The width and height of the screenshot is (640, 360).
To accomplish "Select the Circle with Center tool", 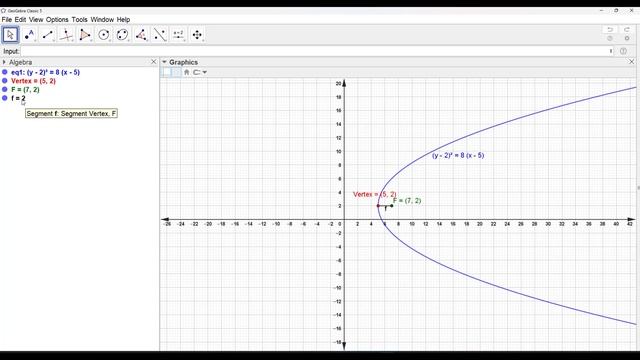I will [104, 35].
